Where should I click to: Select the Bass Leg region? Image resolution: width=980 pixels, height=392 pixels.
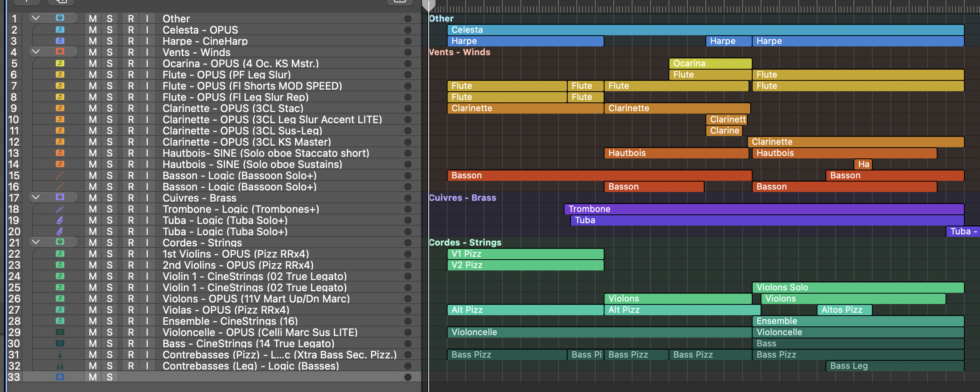(895, 366)
